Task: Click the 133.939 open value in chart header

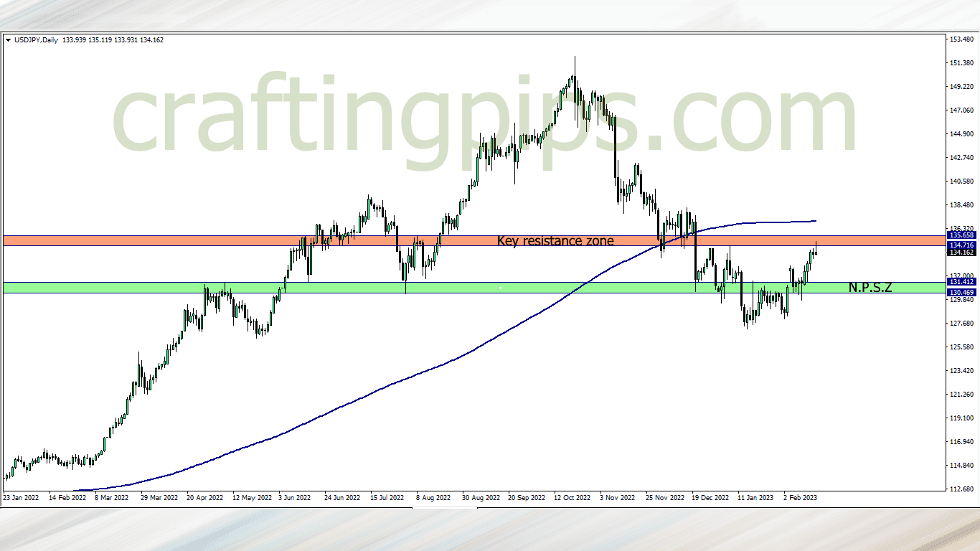Action: [75, 40]
